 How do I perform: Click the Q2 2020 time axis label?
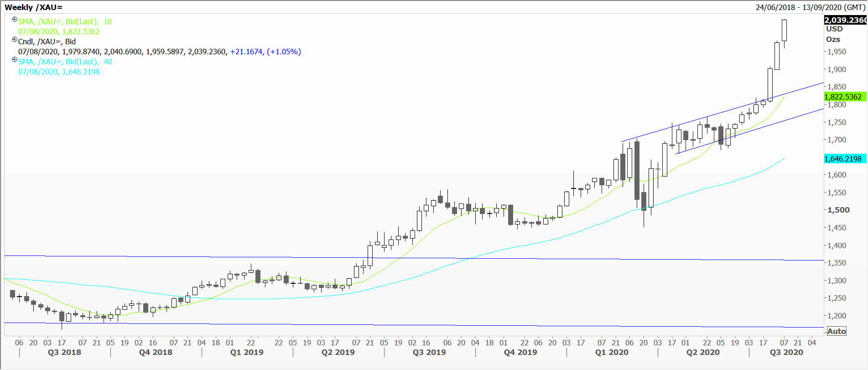tap(703, 352)
